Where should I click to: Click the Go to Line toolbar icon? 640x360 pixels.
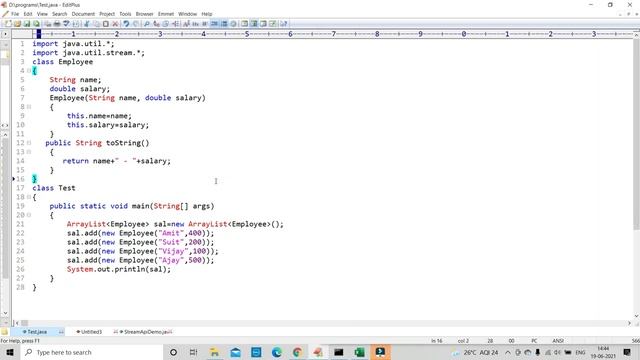[176, 24]
